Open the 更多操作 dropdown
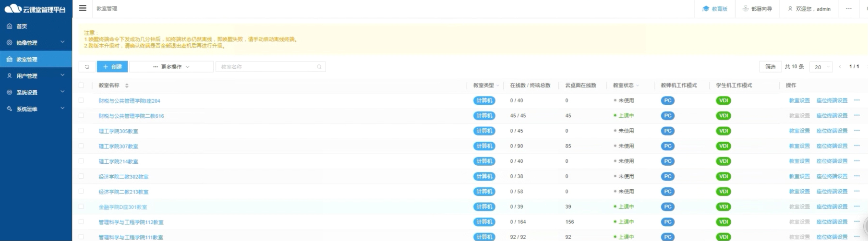 coord(171,67)
